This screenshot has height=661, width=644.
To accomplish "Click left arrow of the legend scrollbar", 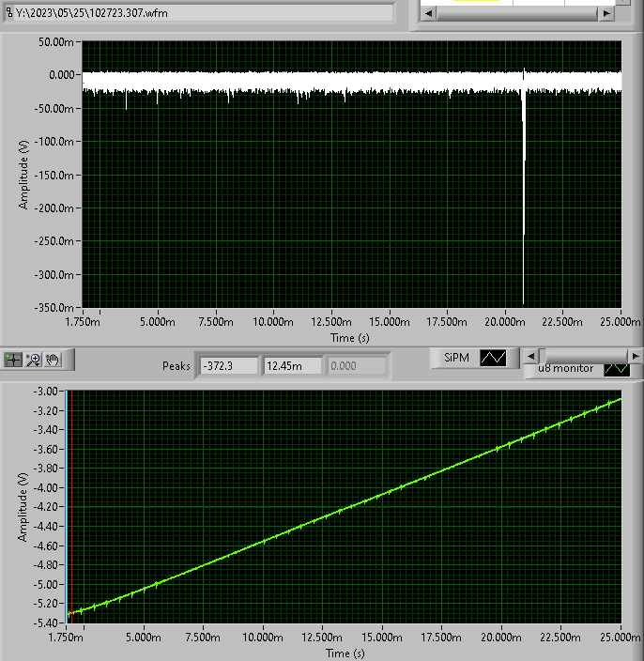I will (x=530, y=357).
